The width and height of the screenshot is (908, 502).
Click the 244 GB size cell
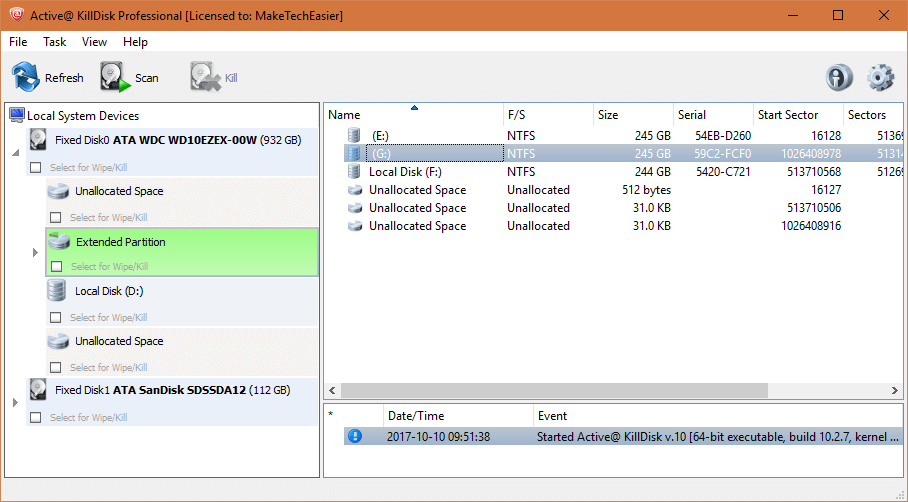coord(653,172)
